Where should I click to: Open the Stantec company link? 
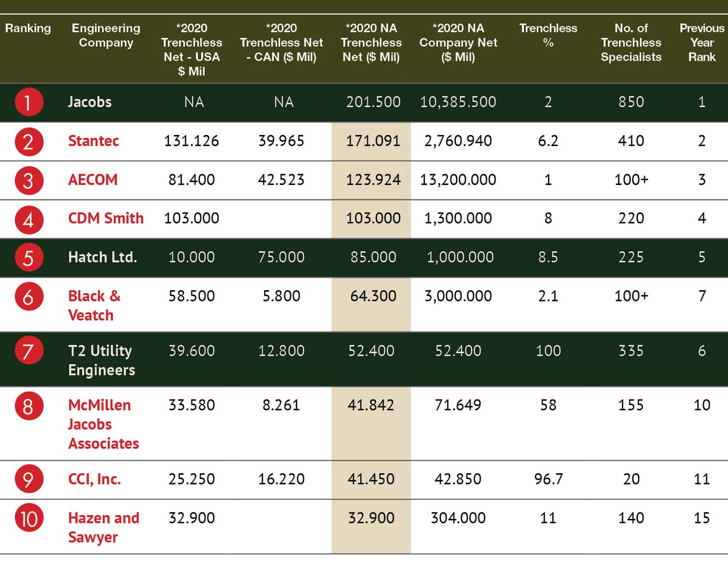tap(94, 141)
